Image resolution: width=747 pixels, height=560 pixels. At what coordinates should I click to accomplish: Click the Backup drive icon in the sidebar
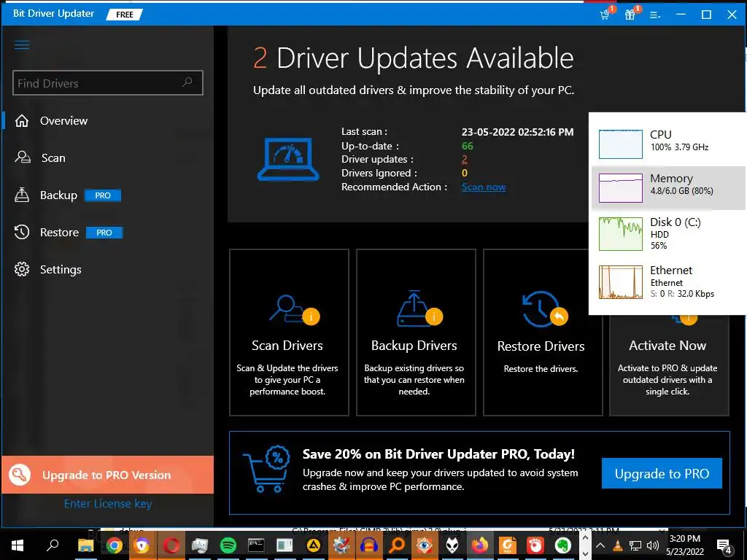pos(21,195)
